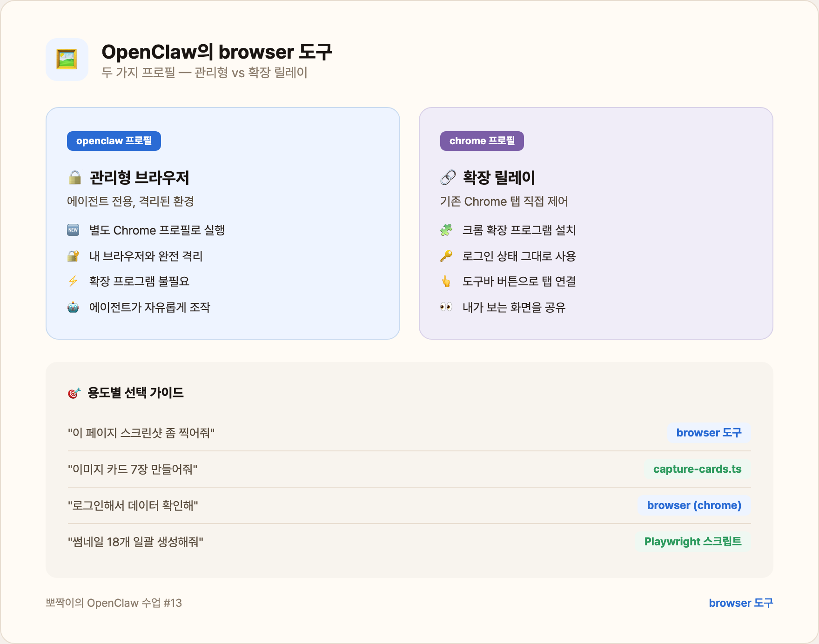Select the lightning icon beside 확장 프로그램 불필요
819x644 pixels.
(x=73, y=281)
